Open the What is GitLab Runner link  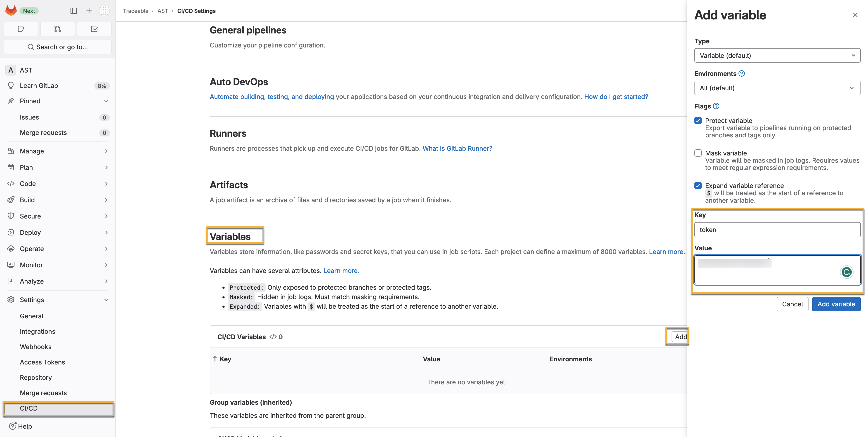pos(457,149)
